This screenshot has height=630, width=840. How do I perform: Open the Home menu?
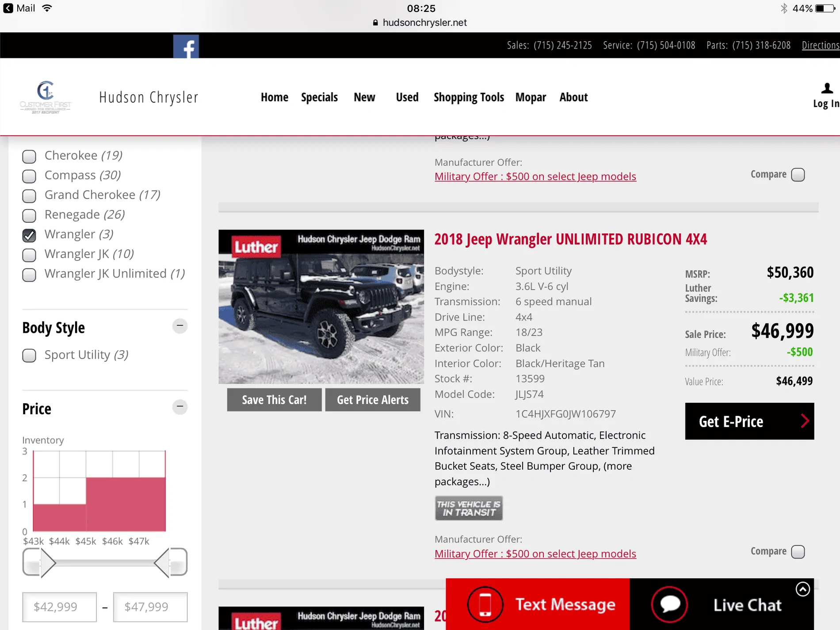tap(275, 97)
